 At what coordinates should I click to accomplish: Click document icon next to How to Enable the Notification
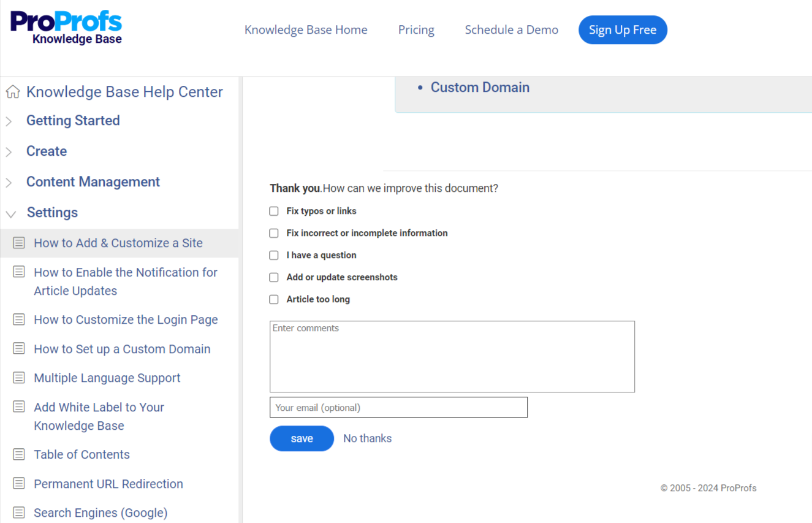(19, 272)
